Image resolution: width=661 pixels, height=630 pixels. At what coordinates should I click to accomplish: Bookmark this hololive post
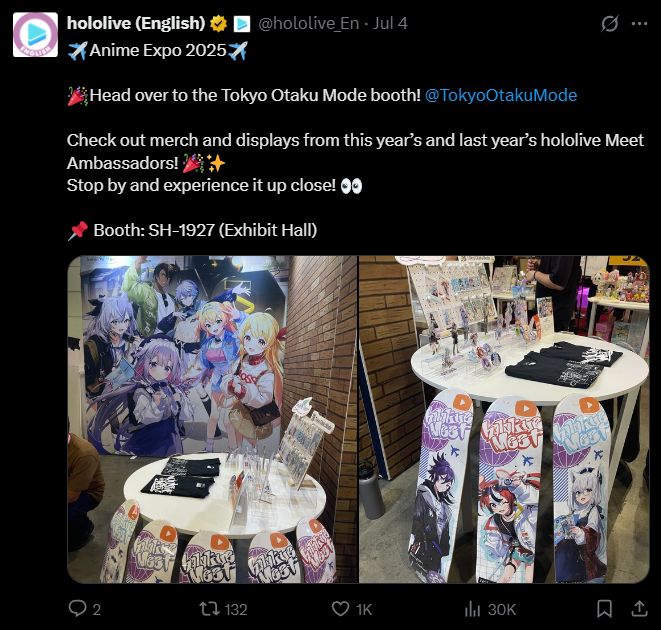click(605, 608)
